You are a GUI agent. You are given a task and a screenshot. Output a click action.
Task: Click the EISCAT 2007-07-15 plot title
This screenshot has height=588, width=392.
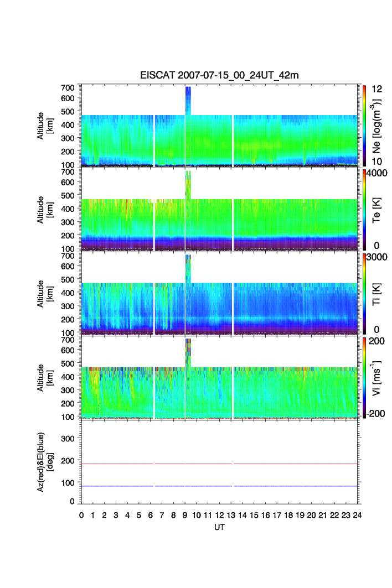[x=219, y=76]
